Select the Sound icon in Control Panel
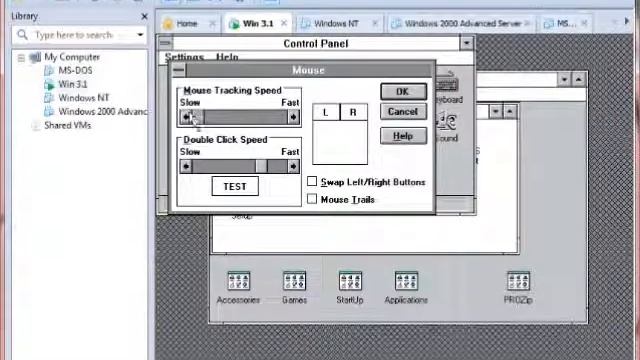The image size is (640, 360). click(x=447, y=127)
